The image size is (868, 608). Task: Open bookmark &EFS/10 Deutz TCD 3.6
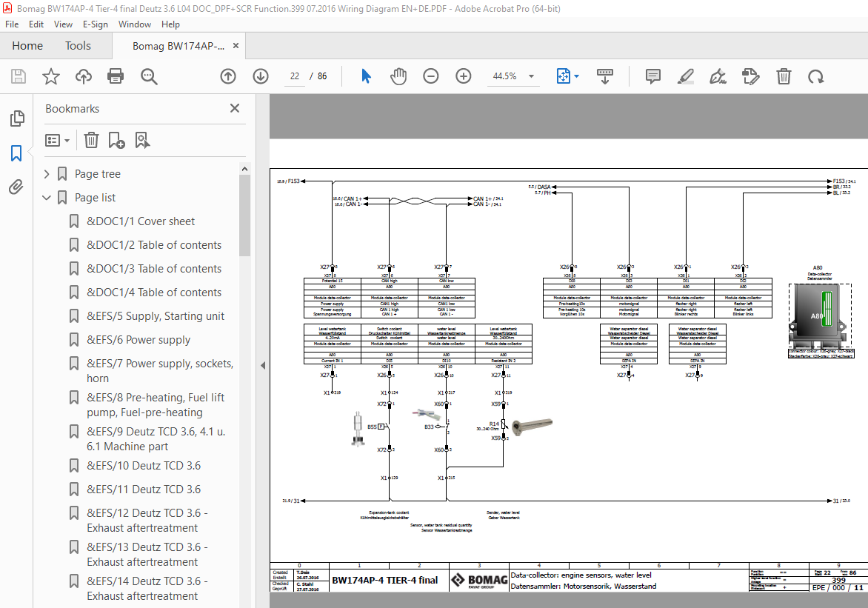(x=144, y=466)
